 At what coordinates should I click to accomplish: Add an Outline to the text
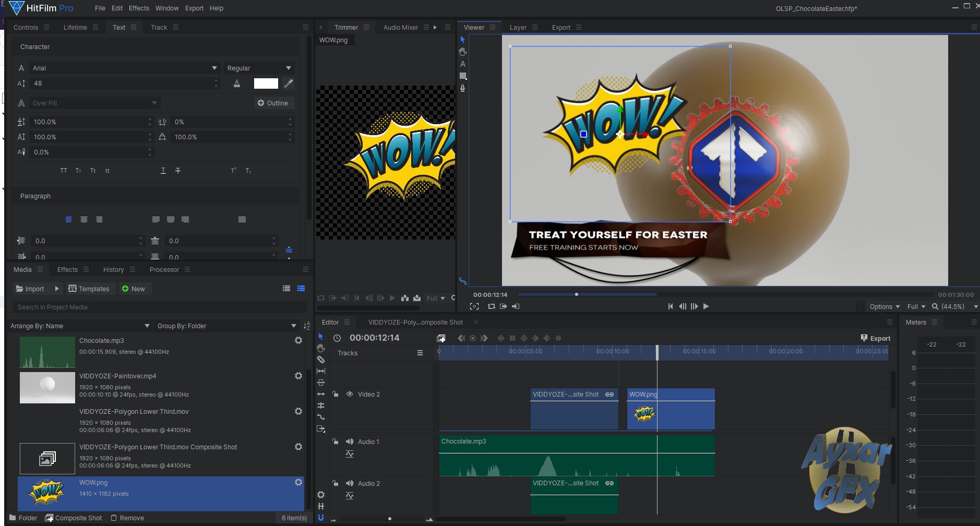[x=273, y=103]
